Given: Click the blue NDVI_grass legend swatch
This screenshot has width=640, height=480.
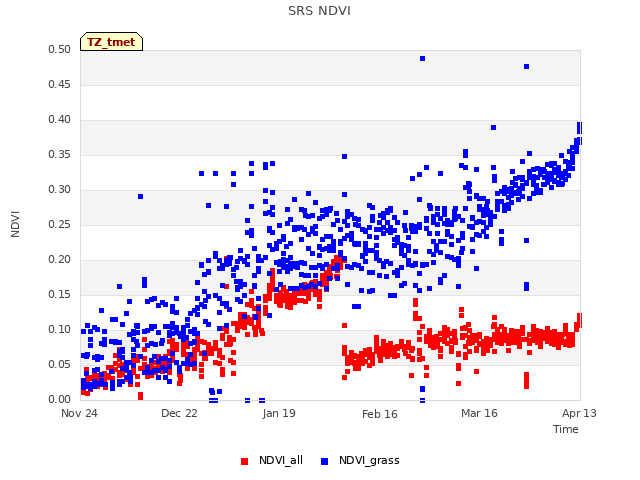Looking at the screenshot, I should (324, 461).
